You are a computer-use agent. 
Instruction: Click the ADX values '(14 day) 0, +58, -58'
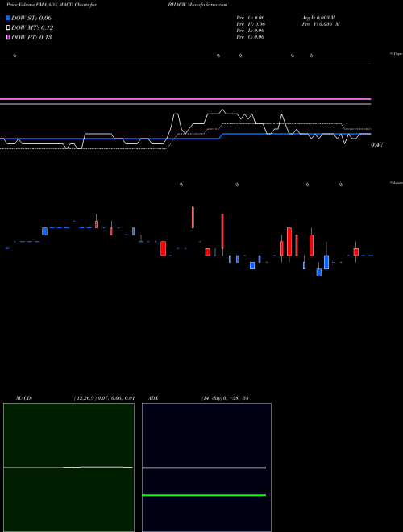pos(225,398)
